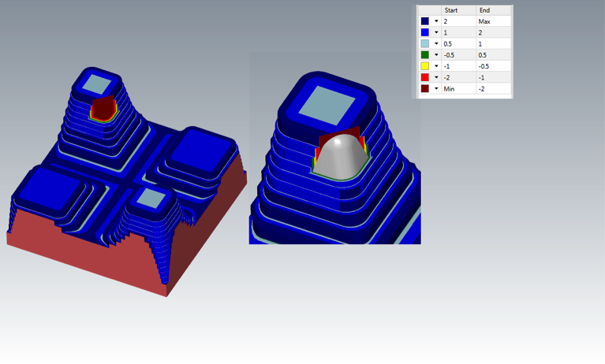Image resolution: width=605 pixels, height=364 pixels.
Task: Click the light blue swatch for 0.5 to 1
Action: (425, 43)
